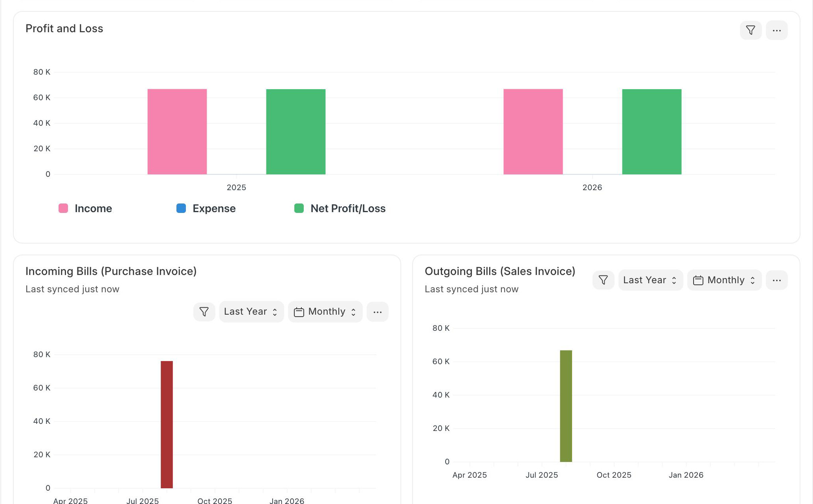Open Profit and Loss more options menu
Viewport: 813px width, 504px height.
click(776, 30)
